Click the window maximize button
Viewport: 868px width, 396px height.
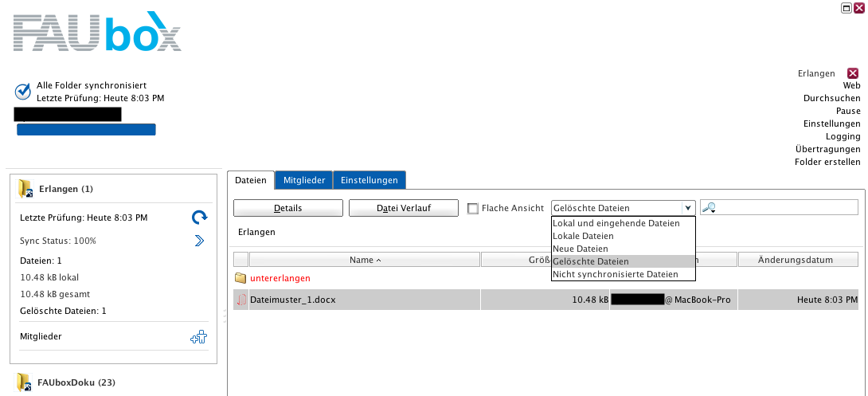(x=846, y=8)
